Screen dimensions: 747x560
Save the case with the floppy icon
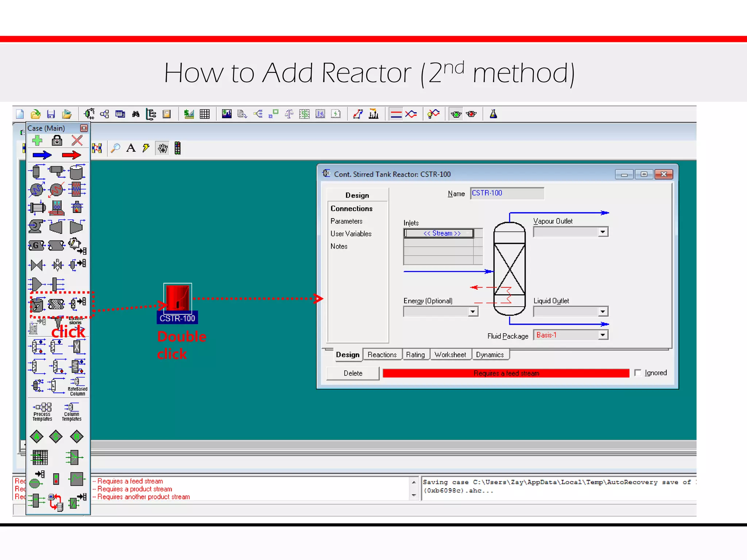coord(51,114)
